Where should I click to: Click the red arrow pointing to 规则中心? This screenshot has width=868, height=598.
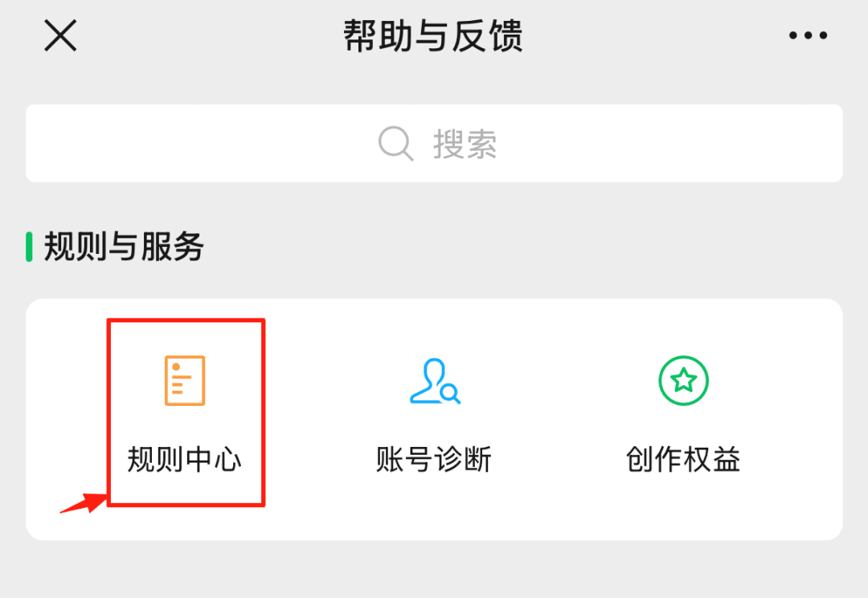84,503
